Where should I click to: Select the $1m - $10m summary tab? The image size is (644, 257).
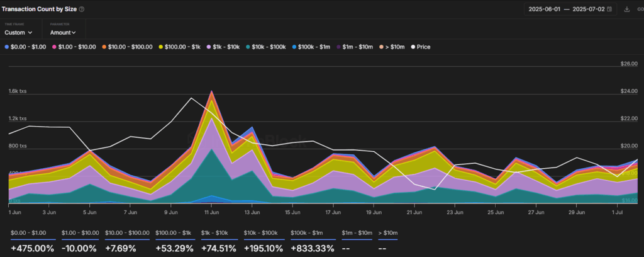[x=357, y=241]
